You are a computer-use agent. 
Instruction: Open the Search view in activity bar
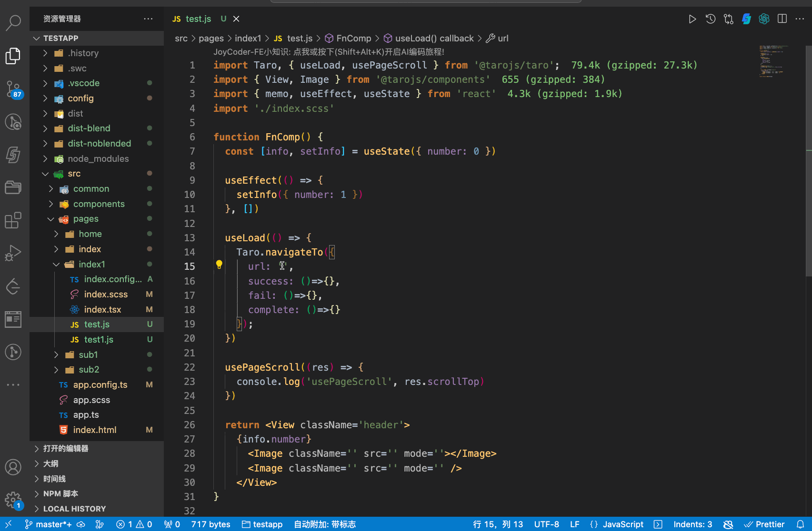[x=13, y=22]
